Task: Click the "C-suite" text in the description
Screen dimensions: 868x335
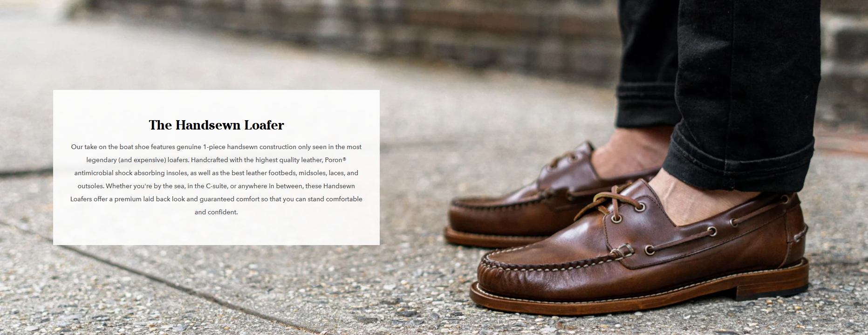Action: click(x=216, y=186)
